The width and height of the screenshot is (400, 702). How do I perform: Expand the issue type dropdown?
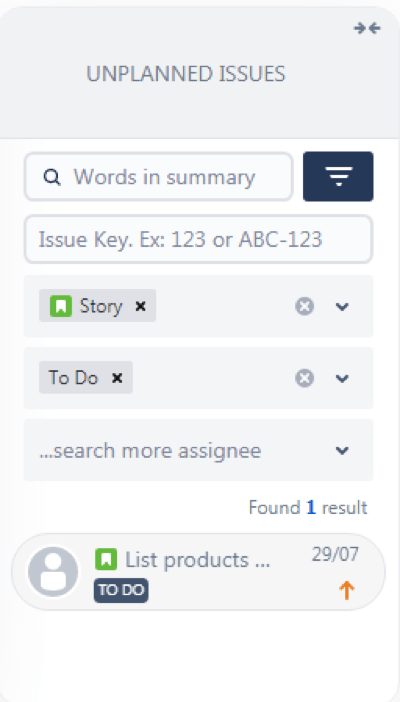tap(342, 307)
